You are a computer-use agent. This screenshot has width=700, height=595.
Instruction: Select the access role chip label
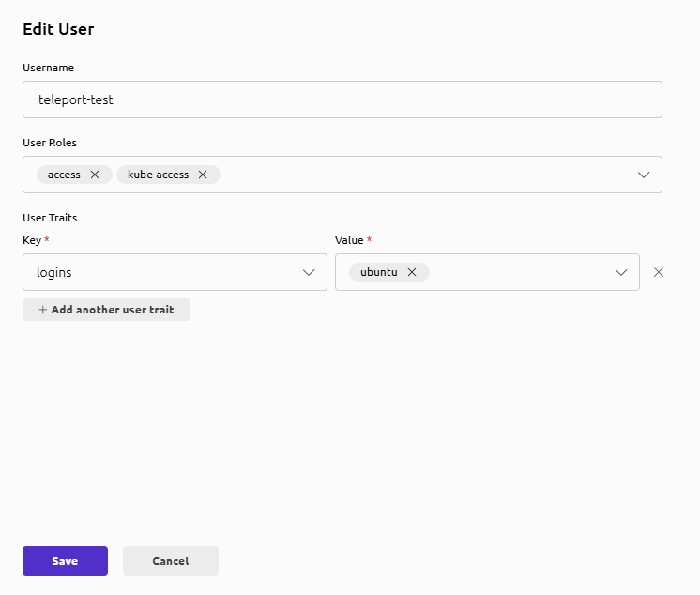pos(64,175)
